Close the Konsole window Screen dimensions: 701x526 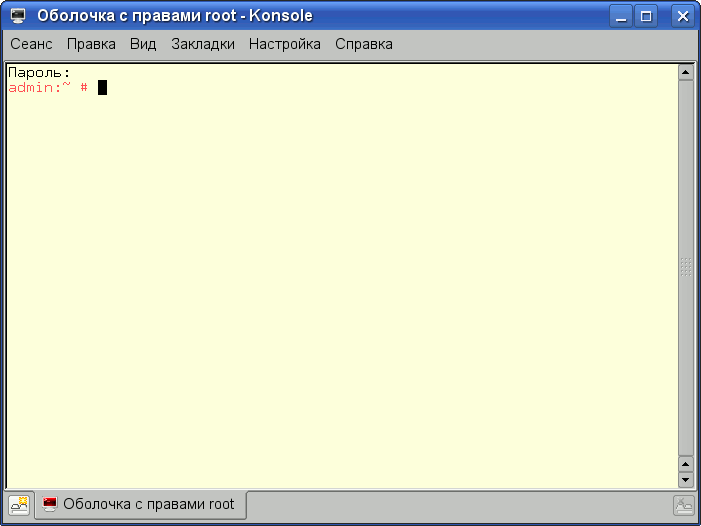(x=683, y=17)
